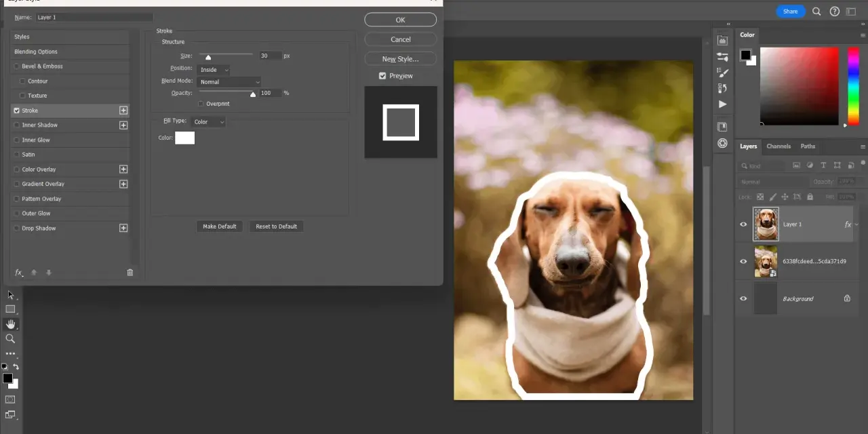Add another Gradient Overlay plus icon
Screen dimensions: 868x434
123,184
